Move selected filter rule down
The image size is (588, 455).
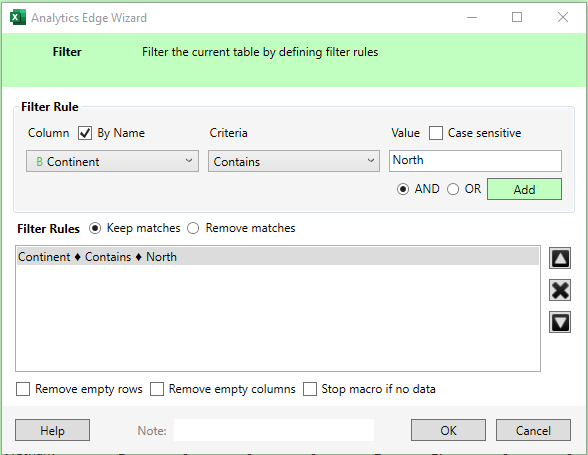[560, 322]
